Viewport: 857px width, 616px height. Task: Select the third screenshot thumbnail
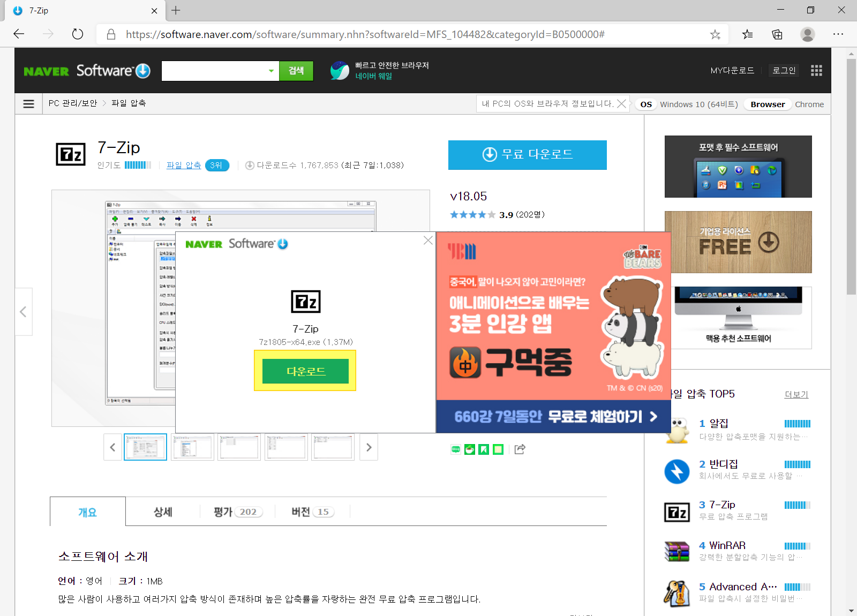(239, 447)
